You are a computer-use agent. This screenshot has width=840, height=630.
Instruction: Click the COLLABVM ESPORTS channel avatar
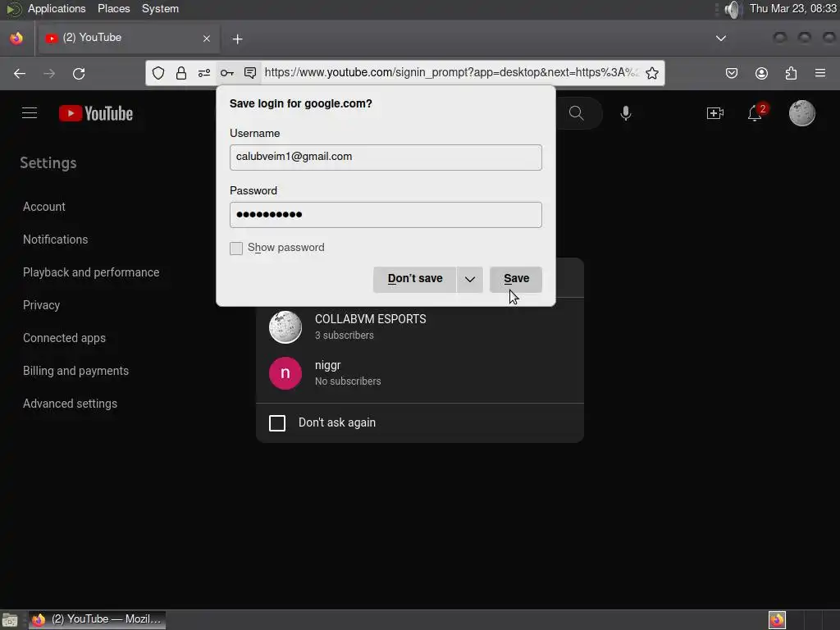pos(285,326)
